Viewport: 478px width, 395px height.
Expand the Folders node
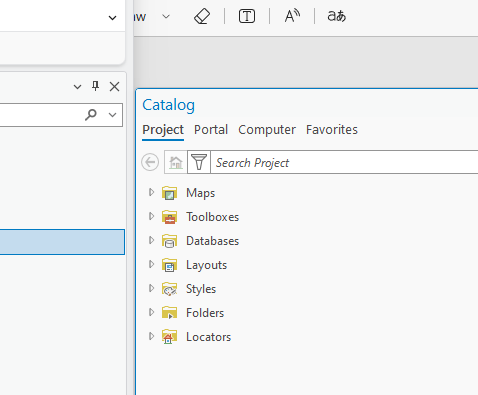[151, 312]
